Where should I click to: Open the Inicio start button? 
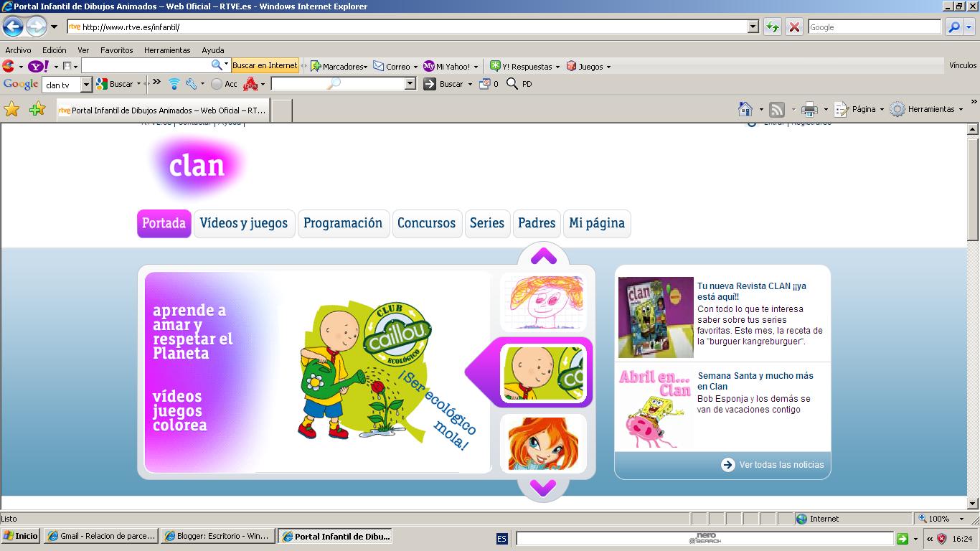(21, 536)
